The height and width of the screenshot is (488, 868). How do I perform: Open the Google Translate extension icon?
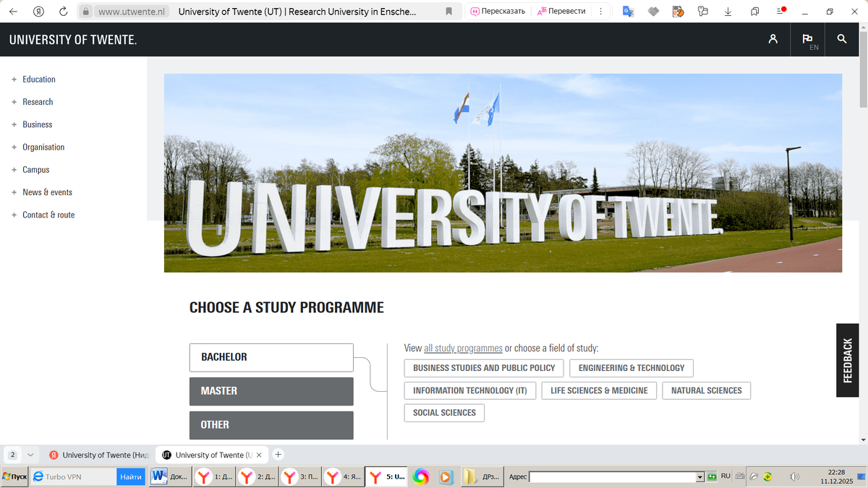tap(629, 12)
